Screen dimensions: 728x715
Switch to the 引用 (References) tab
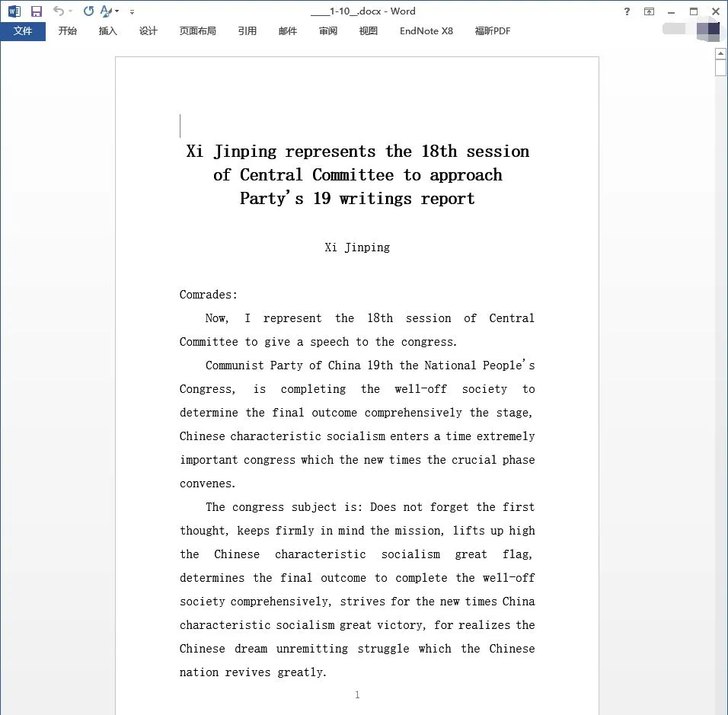point(247,31)
